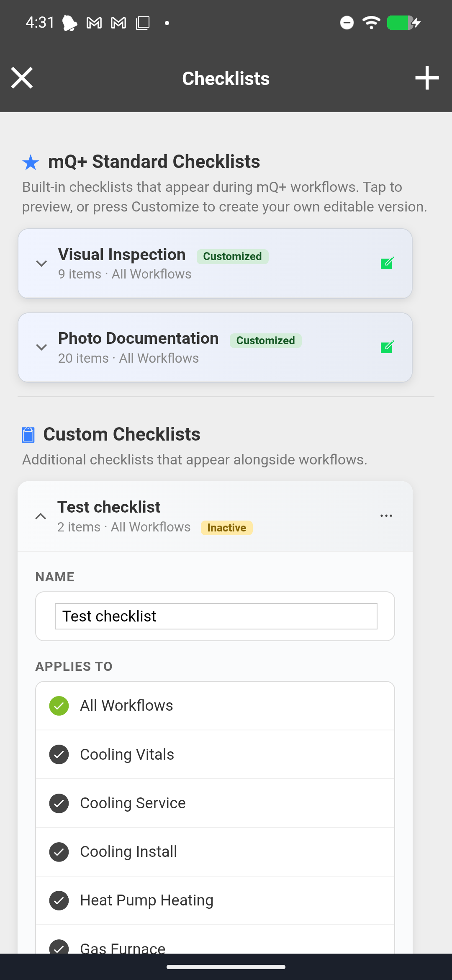This screenshot has height=980, width=452.
Task: Edit the Visual Inspection checklist
Action: pos(387,263)
